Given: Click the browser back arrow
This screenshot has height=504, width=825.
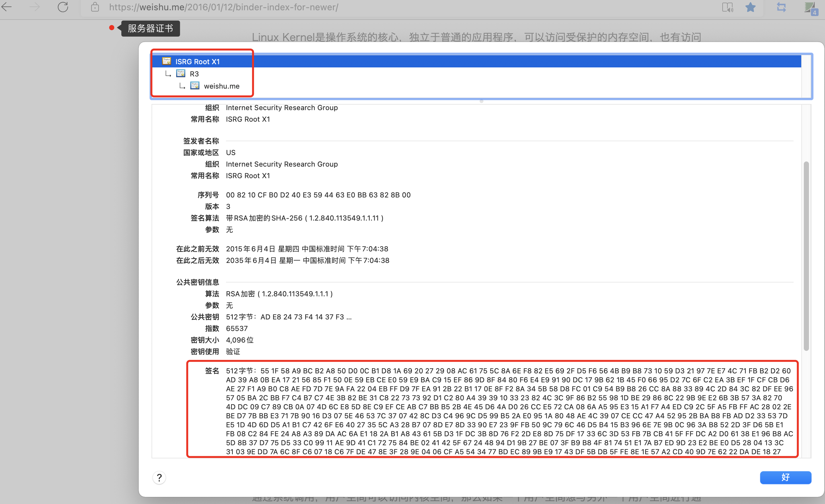Looking at the screenshot, I should pyautogui.click(x=7, y=7).
